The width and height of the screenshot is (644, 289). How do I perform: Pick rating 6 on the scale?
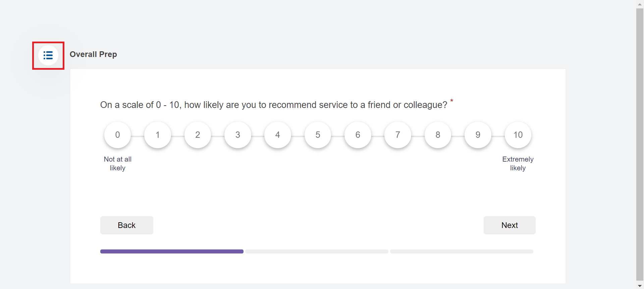point(358,135)
